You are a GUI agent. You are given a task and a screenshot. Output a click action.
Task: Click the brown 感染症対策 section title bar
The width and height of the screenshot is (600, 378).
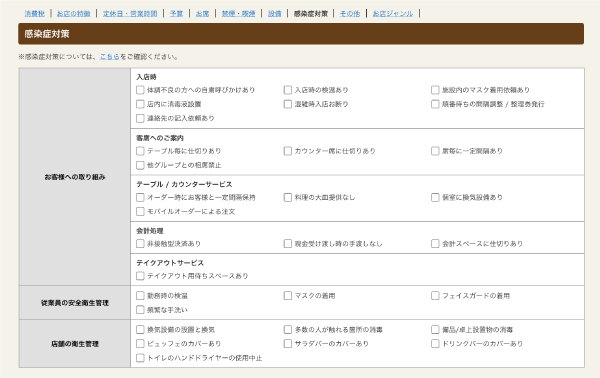(301, 34)
